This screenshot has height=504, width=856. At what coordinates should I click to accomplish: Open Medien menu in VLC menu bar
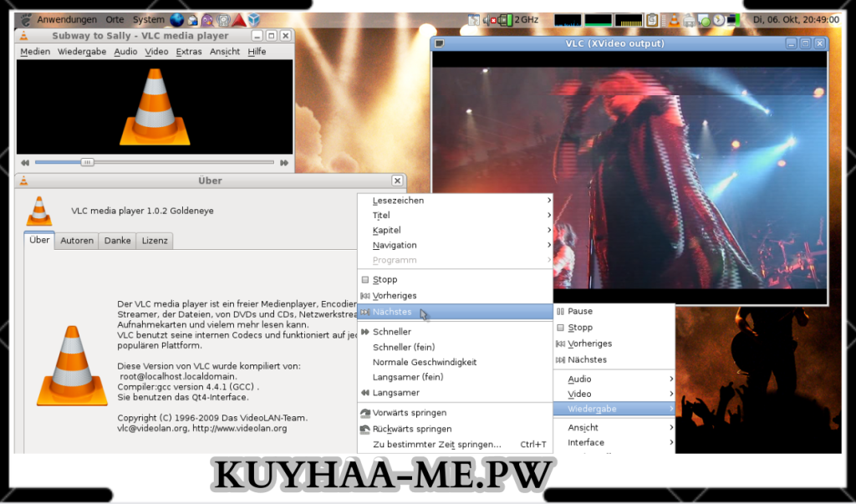(x=35, y=51)
